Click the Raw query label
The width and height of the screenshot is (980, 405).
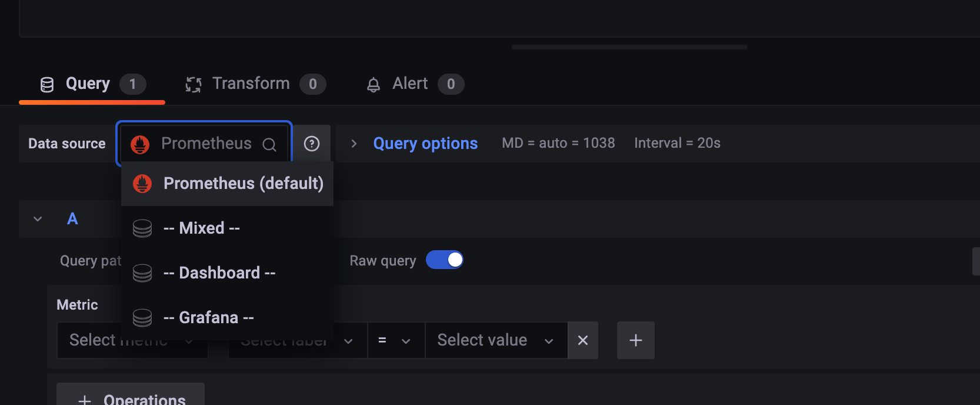tap(383, 260)
